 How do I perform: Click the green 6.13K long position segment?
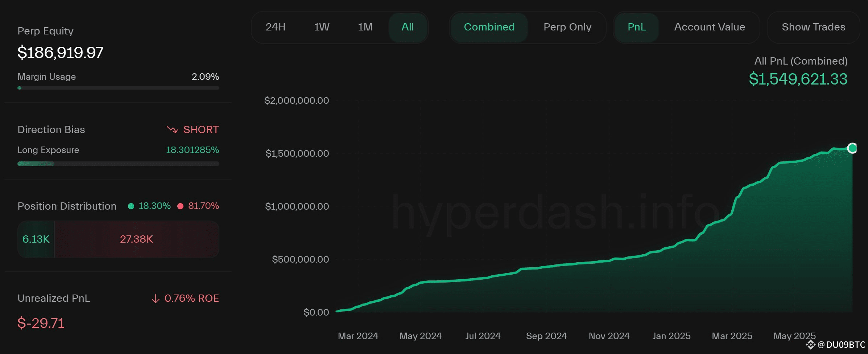(x=36, y=239)
